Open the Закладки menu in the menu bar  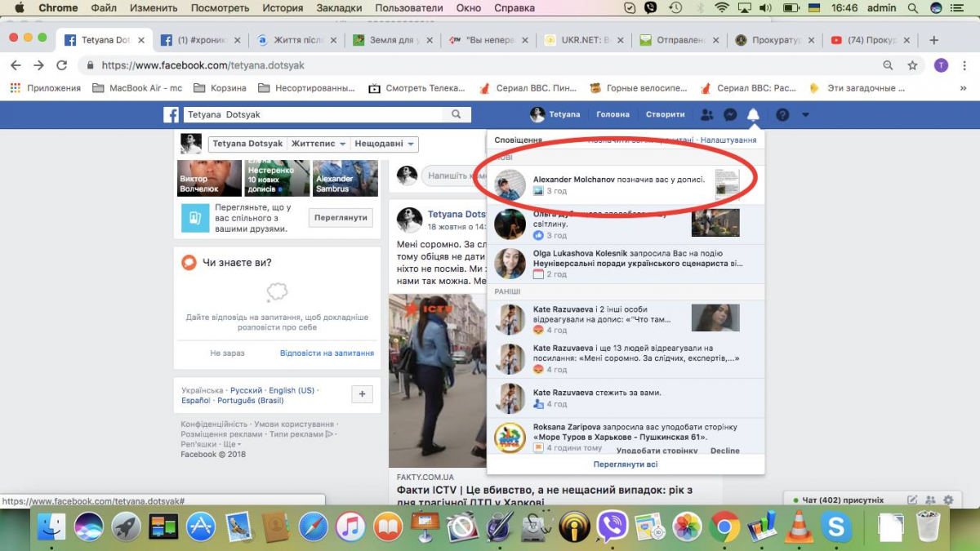(339, 7)
